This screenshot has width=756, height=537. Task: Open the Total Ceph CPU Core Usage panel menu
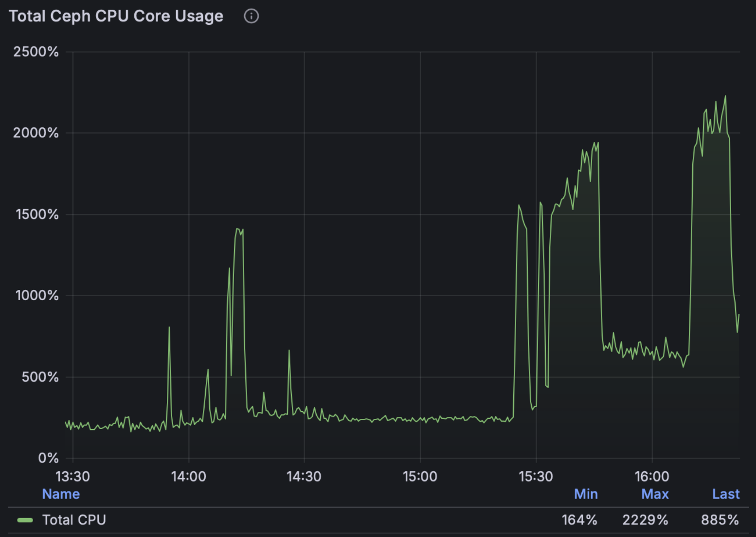coord(116,16)
